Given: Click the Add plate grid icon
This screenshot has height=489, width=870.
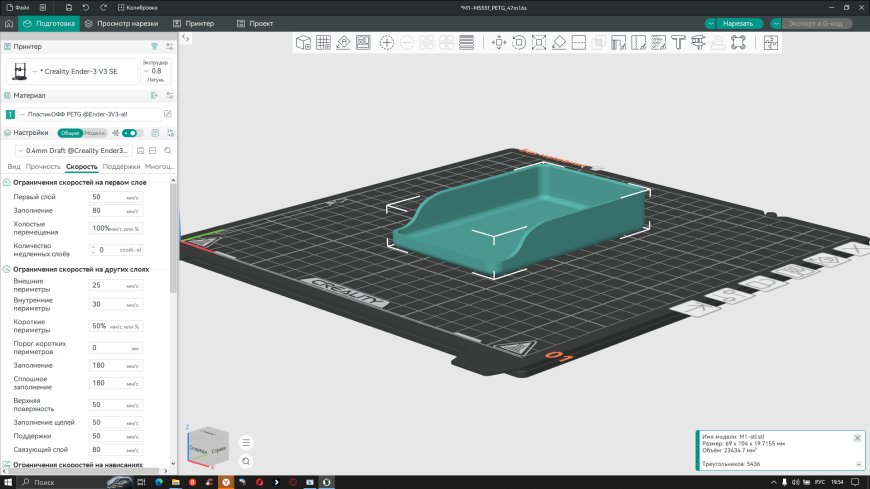Looking at the screenshot, I should (x=323, y=43).
